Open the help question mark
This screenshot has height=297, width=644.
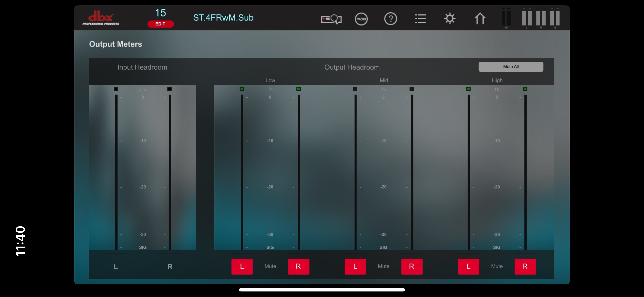click(391, 19)
